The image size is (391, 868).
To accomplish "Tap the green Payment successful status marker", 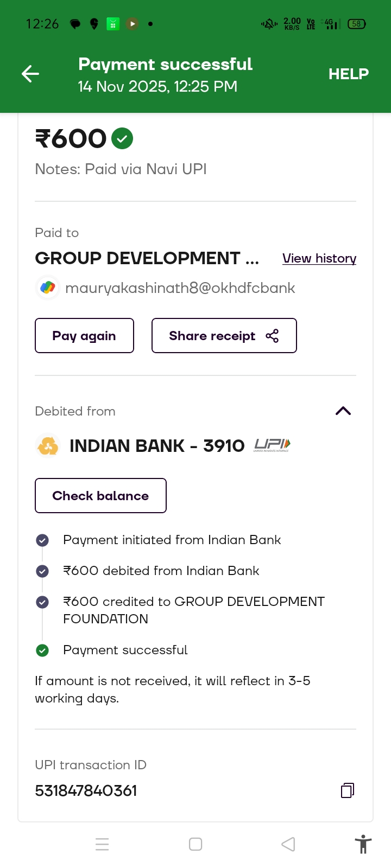I will coord(42,650).
